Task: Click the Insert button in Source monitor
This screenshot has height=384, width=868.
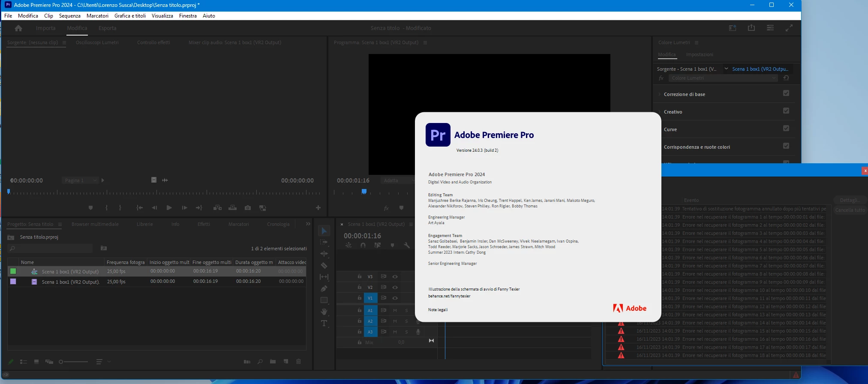Action: [218, 208]
